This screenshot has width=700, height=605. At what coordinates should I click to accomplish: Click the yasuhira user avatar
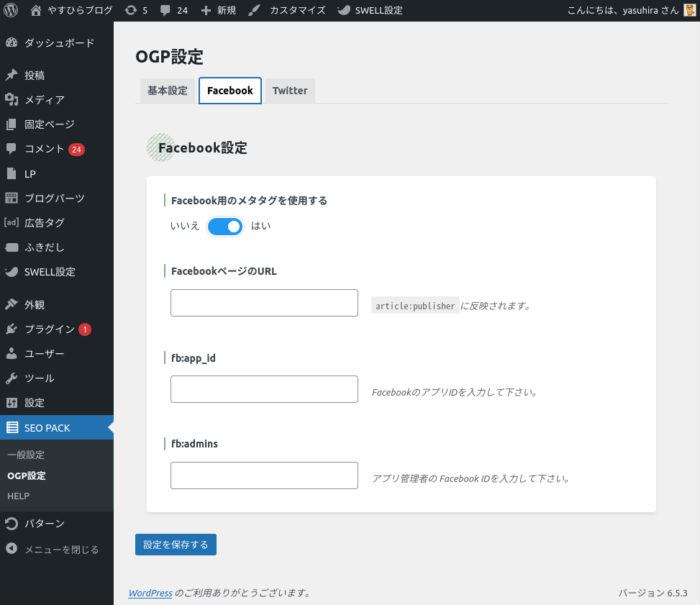(689, 11)
